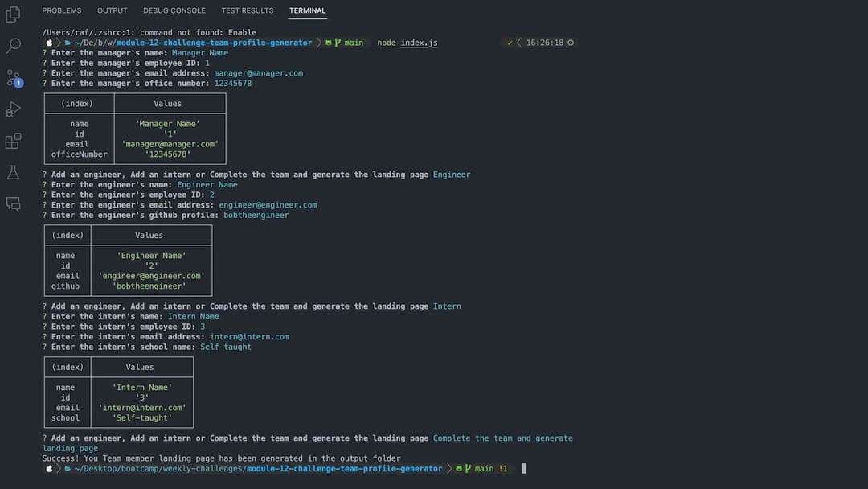Click the index.js link in the terminal command
This screenshot has width=868, height=489.
tap(419, 43)
